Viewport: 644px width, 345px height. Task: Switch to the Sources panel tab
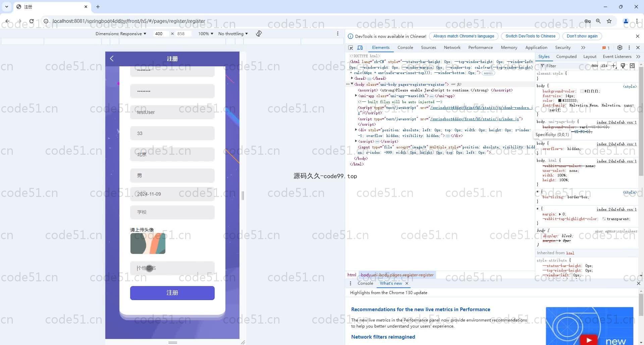pyautogui.click(x=428, y=48)
